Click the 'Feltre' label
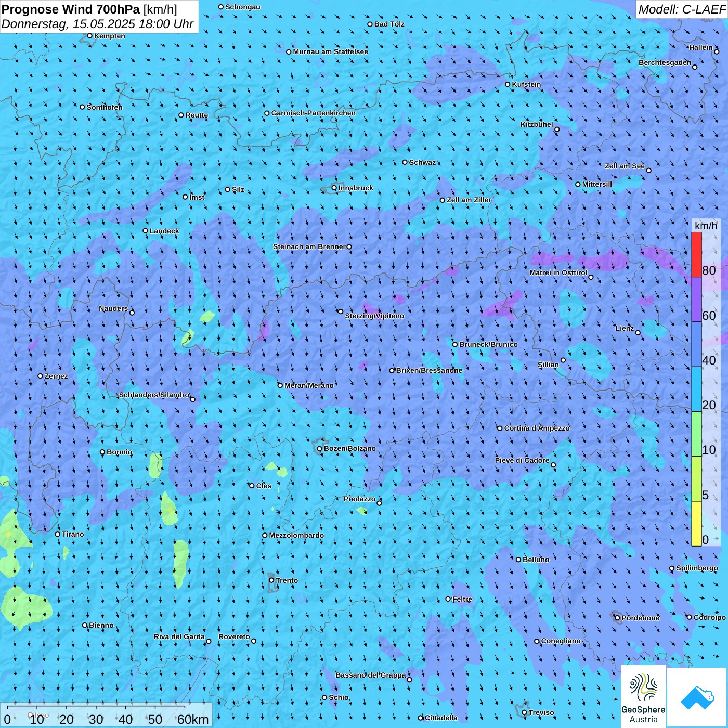Viewport: 728px width, 728px height. pyautogui.click(x=462, y=599)
